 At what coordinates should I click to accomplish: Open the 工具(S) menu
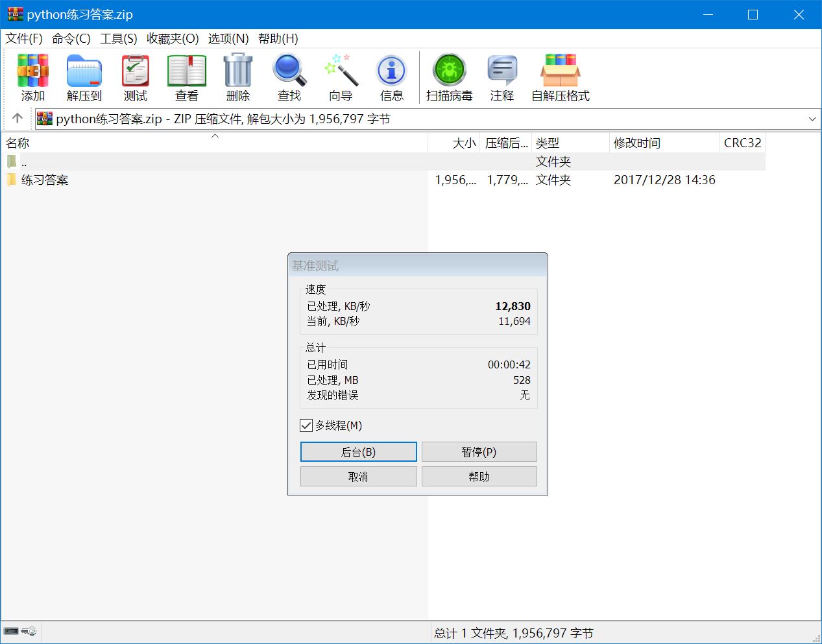click(119, 38)
